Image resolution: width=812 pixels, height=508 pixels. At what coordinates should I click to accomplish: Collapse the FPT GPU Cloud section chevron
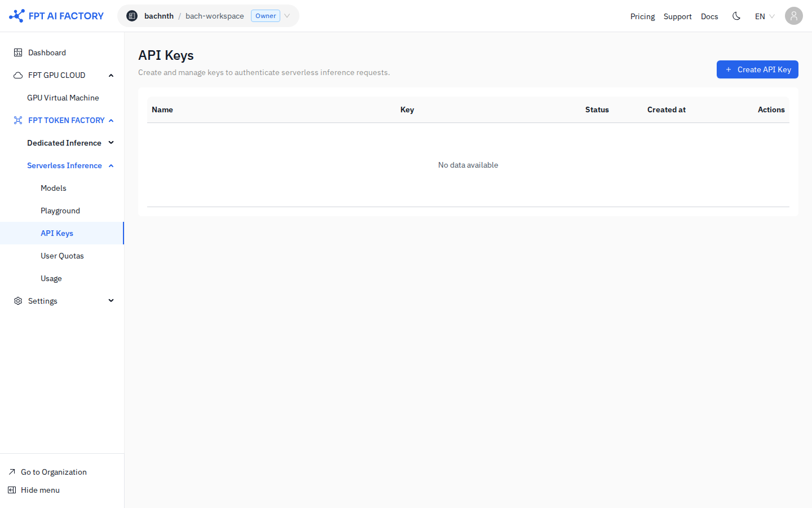click(x=111, y=75)
